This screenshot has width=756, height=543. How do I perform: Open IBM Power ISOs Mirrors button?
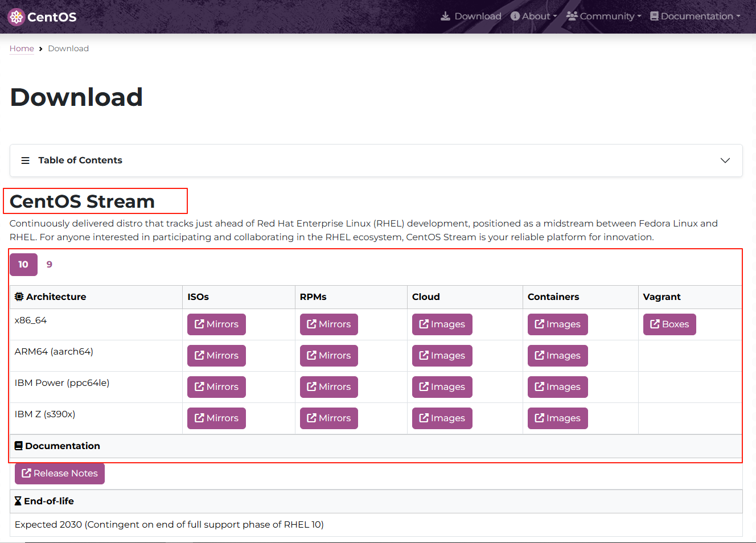pos(216,387)
